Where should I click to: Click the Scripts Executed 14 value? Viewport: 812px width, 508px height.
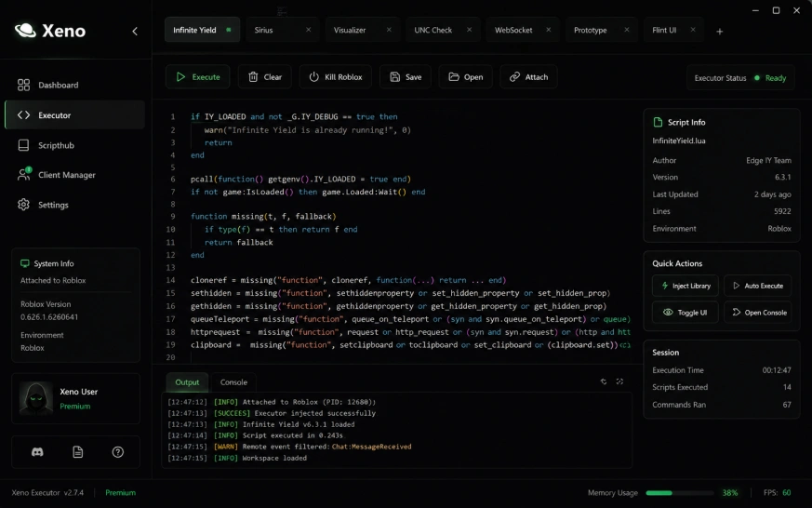tap(787, 387)
